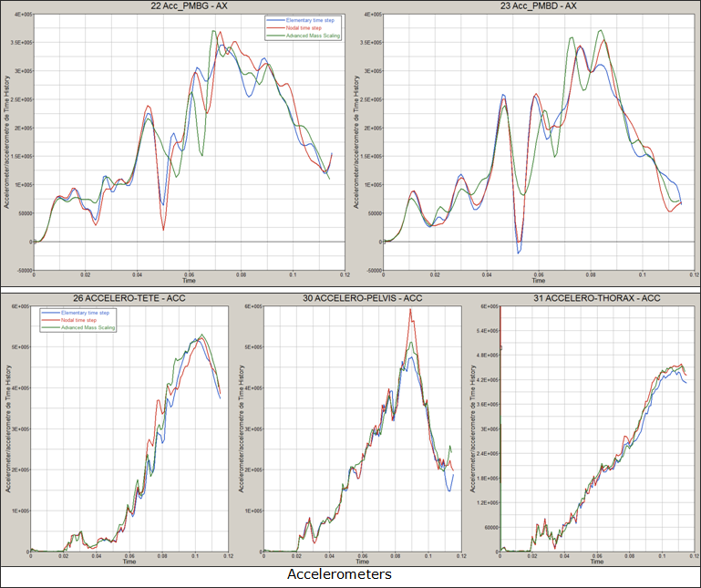Click the "Accelerometers" caption at the bottom
Screen dimensions: 701x588
(x=339, y=575)
